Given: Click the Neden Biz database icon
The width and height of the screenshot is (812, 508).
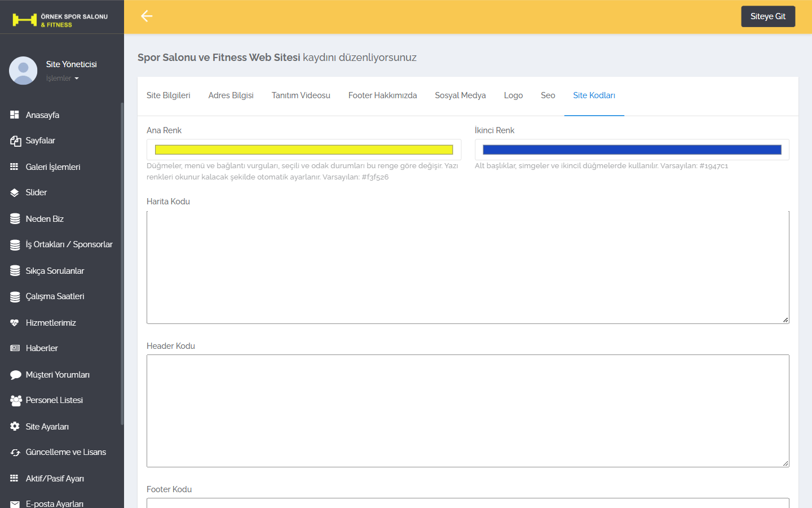Looking at the screenshot, I should pos(15,218).
